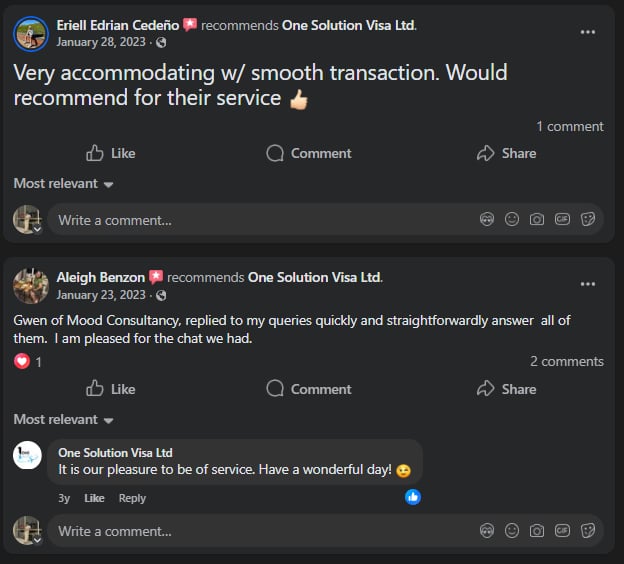624x564 pixels.
Task: Click emoji icon in first comment box
Action: pyautogui.click(x=512, y=219)
